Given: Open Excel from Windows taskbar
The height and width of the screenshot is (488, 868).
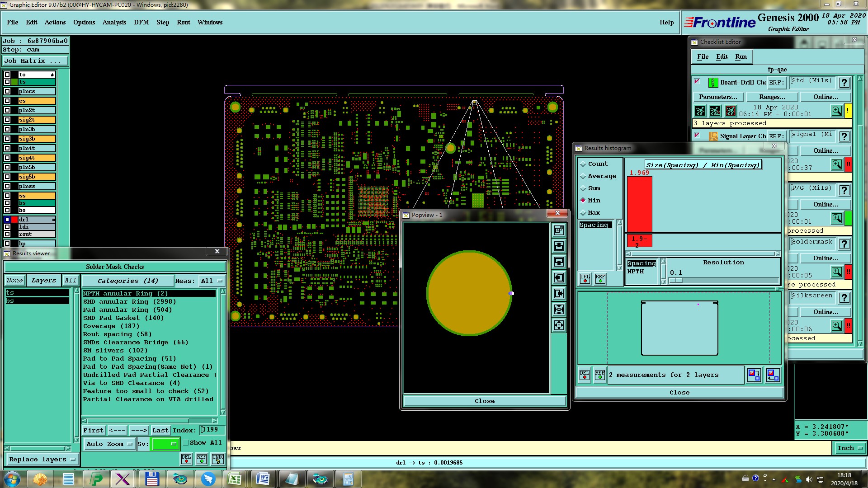Looking at the screenshot, I should pyautogui.click(x=235, y=479).
